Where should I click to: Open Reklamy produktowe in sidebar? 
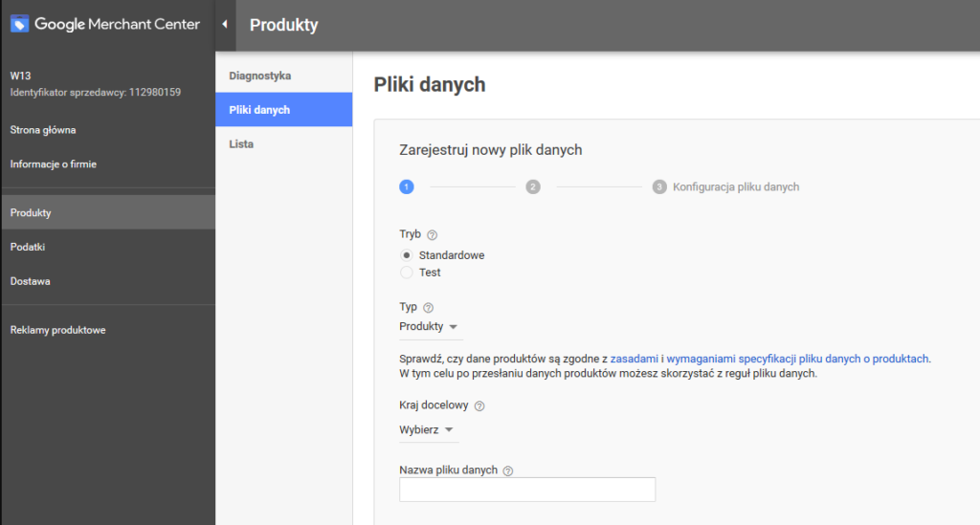coord(57,331)
